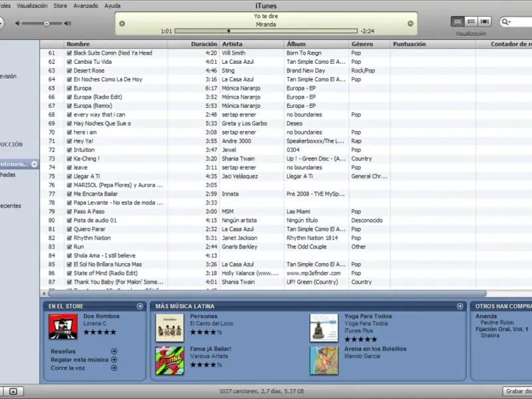The image size is (532, 399).
Task: Click horizontal scrollbar of song list
Action: (x=267, y=293)
